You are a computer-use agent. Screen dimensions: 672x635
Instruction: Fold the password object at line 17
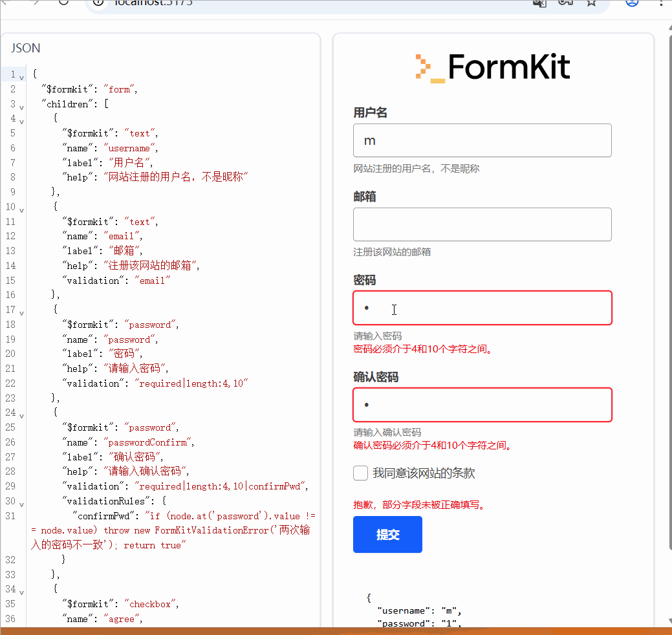point(21,313)
